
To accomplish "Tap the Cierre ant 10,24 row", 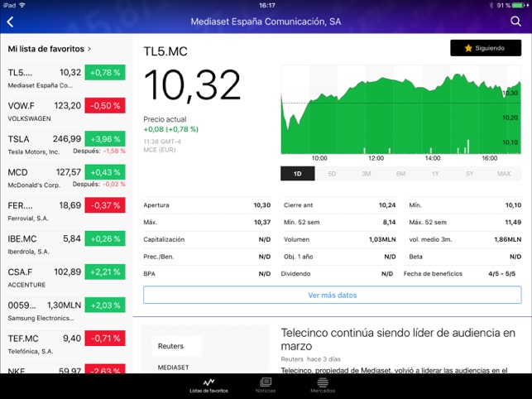I will 339,205.
